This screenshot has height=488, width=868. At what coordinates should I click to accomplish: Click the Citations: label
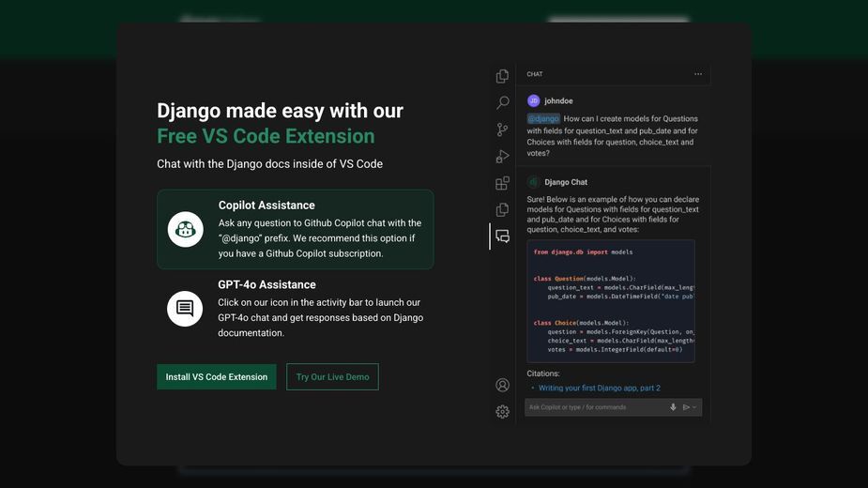(x=543, y=374)
